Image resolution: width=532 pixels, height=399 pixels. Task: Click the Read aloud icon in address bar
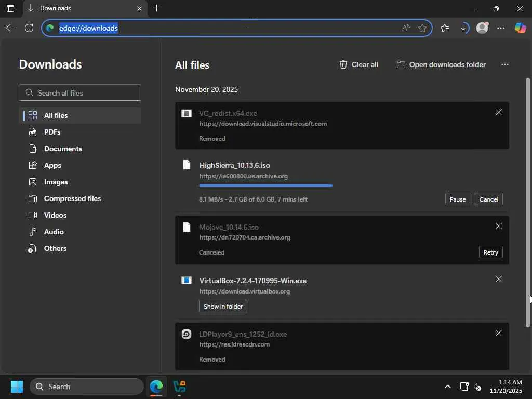click(x=405, y=28)
